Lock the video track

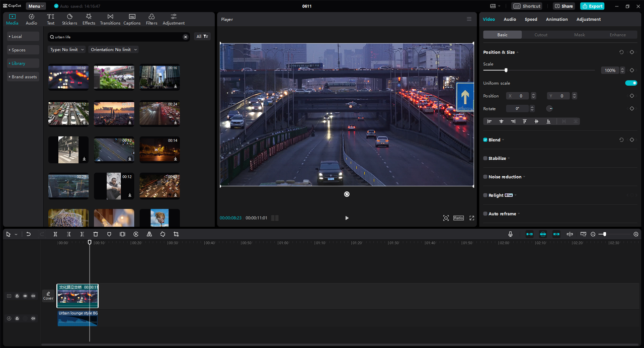17,296
